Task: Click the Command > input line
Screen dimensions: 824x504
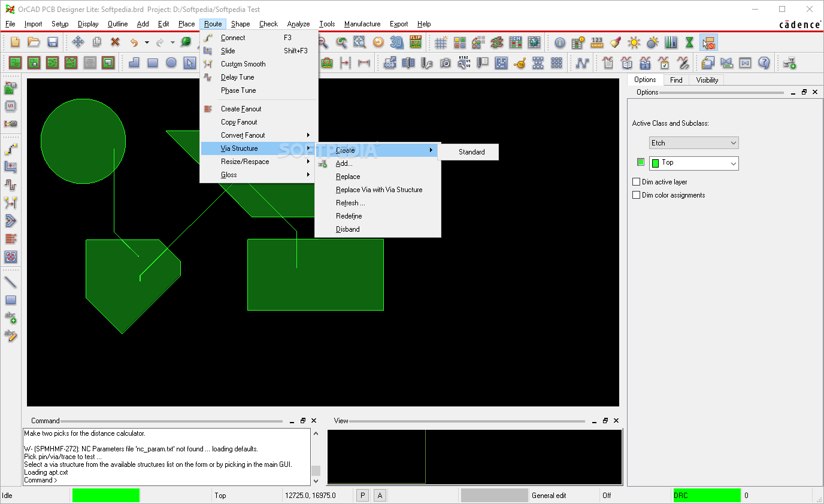Action: click(166, 480)
